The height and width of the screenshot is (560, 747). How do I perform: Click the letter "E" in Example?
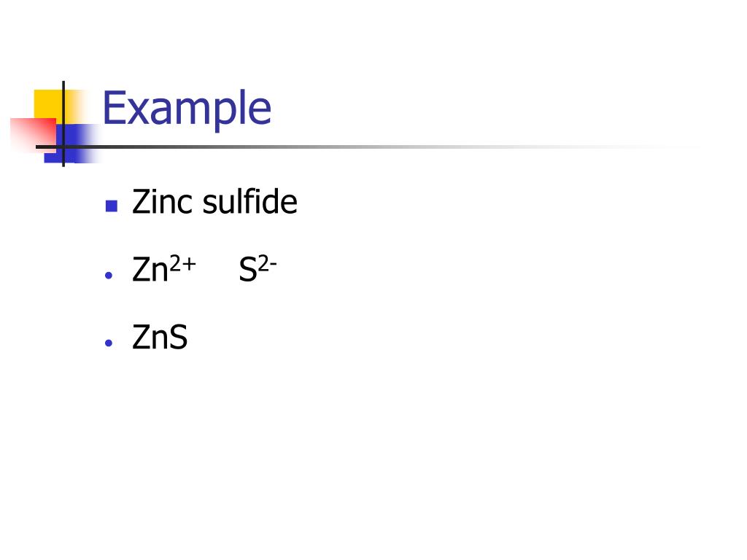[114, 108]
